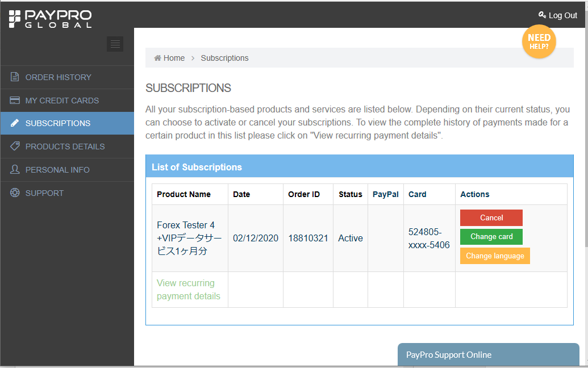The image size is (588, 368).
Task: Click the Support lifebuoy icon
Action: [x=15, y=193]
